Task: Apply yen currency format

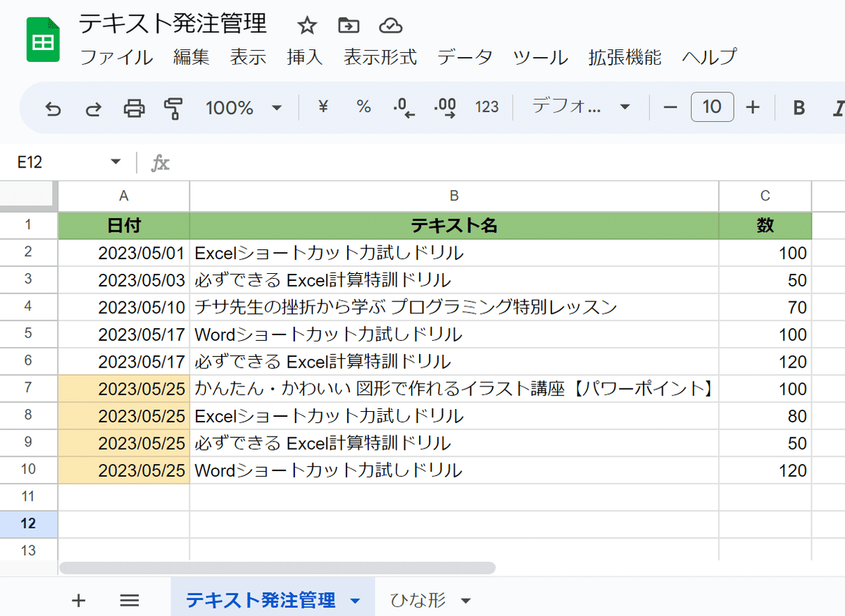Action: tap(323, 107)
